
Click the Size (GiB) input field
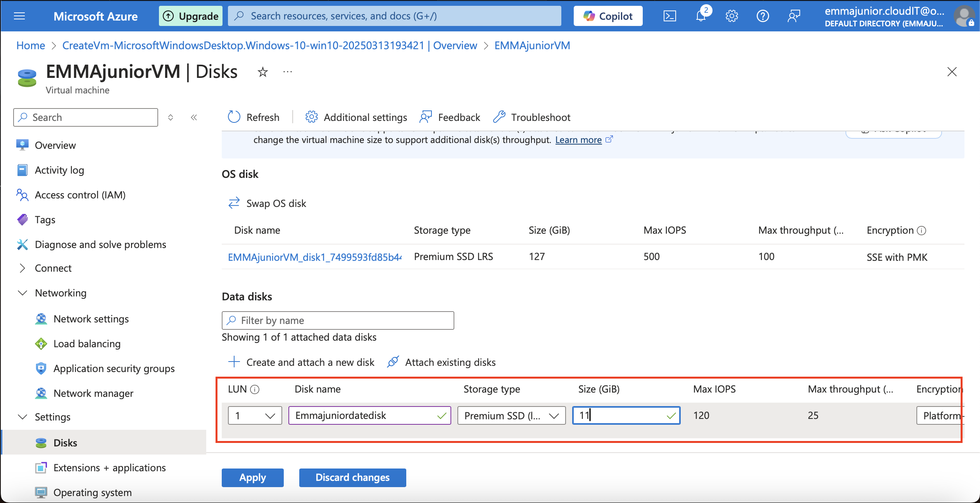click(x=626, y=415)
